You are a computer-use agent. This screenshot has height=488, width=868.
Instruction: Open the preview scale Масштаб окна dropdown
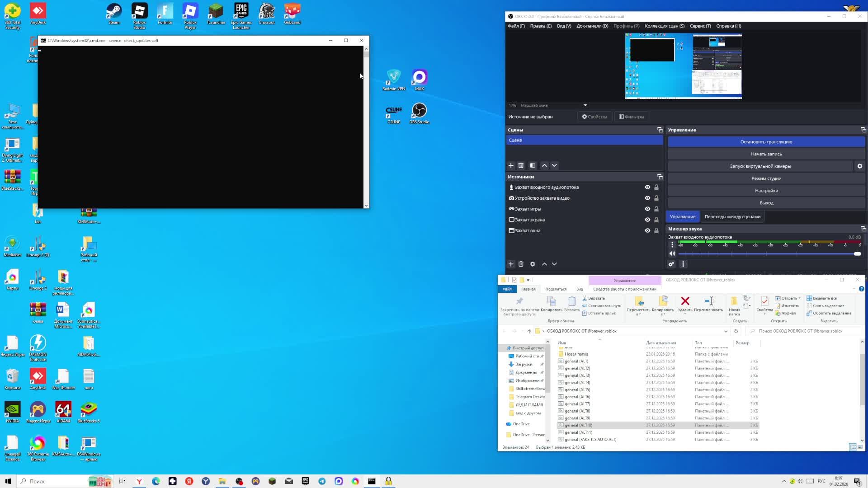585,105
